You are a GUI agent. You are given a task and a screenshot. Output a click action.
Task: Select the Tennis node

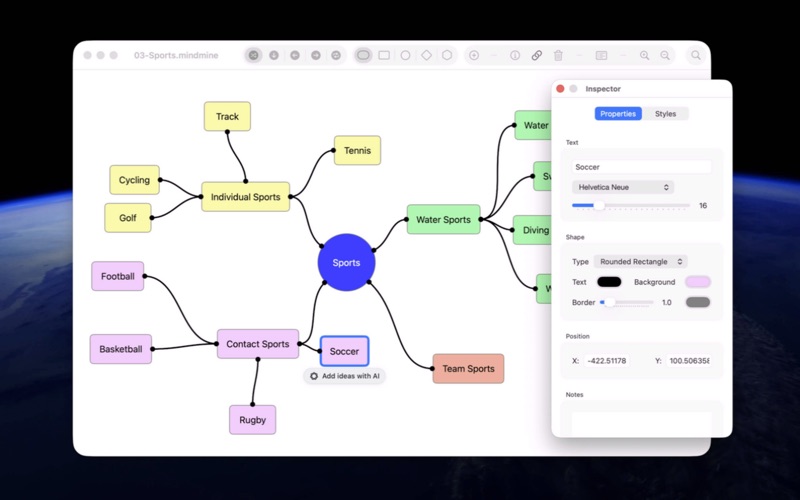[357, 151]
